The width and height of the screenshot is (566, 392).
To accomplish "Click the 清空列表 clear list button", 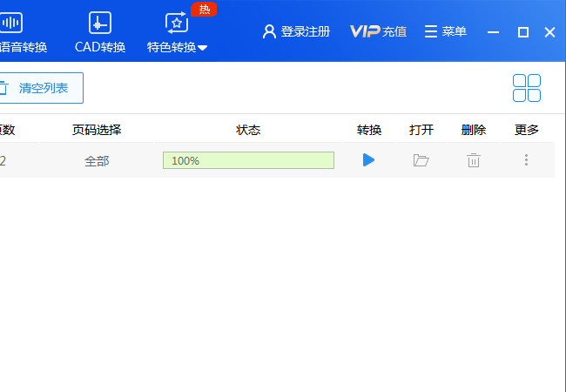I will 40,88.
